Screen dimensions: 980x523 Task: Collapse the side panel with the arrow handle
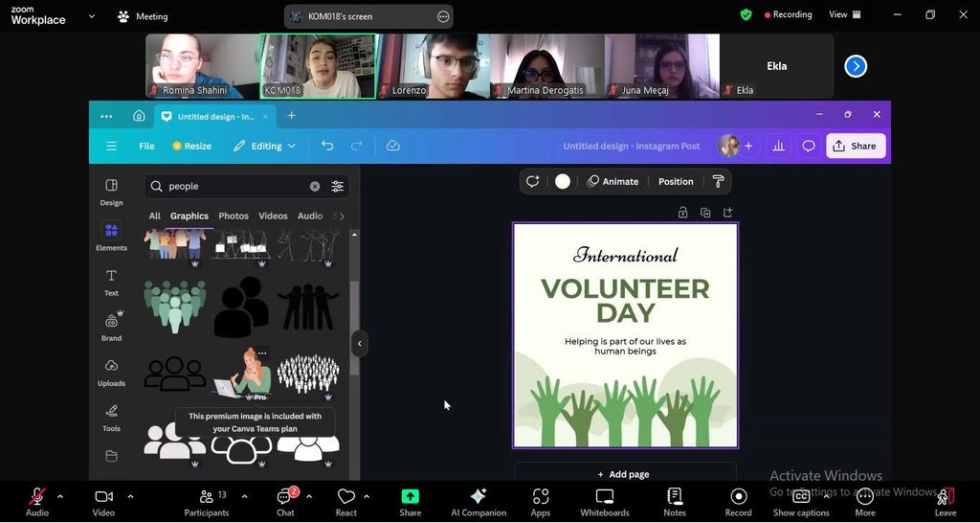pos(360,344)
